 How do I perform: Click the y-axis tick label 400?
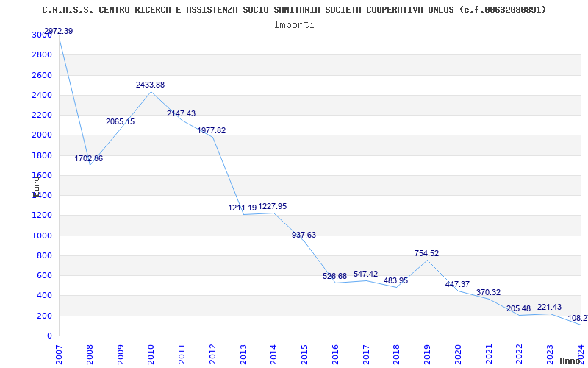[x=44, y=296]
